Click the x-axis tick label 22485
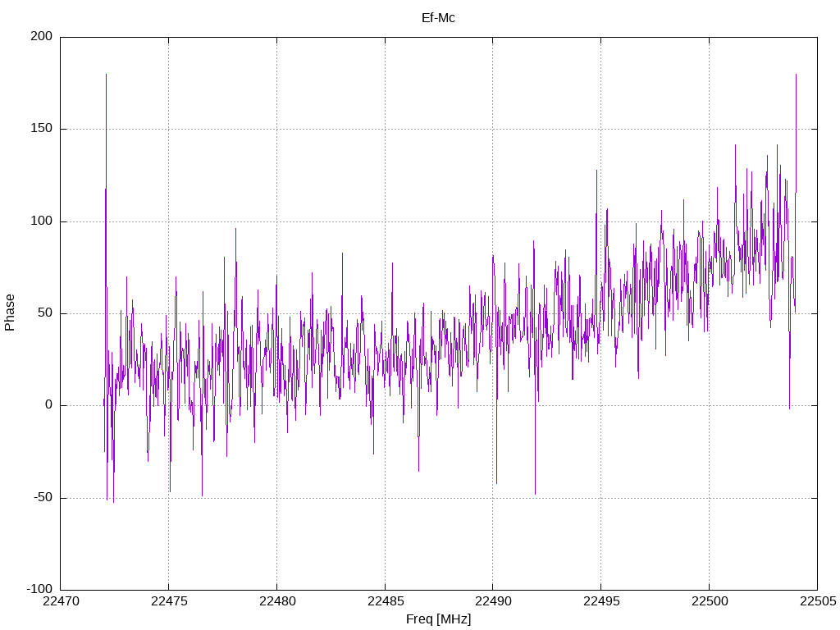The height and width of the screenshot is (630, 840). click(386, 601)
